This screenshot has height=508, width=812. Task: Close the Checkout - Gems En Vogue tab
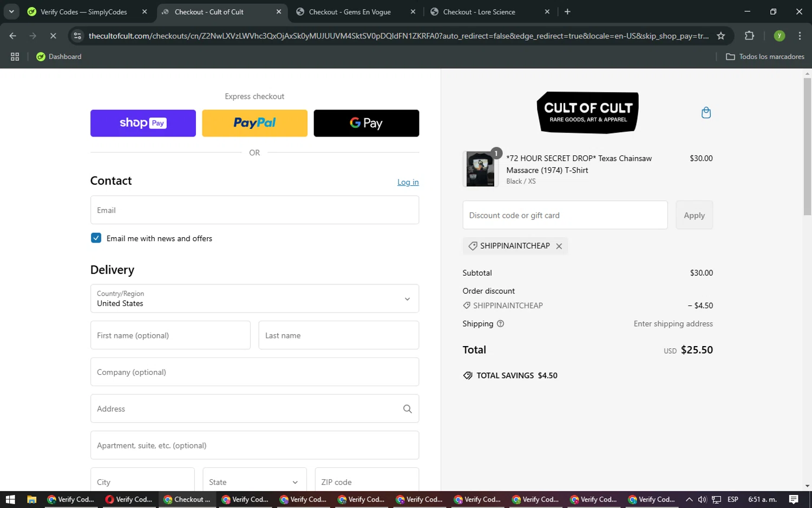(x=413, y=11)
